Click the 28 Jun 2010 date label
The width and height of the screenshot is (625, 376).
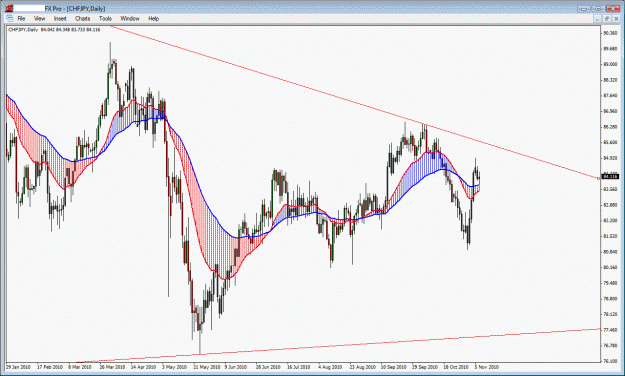268,367
